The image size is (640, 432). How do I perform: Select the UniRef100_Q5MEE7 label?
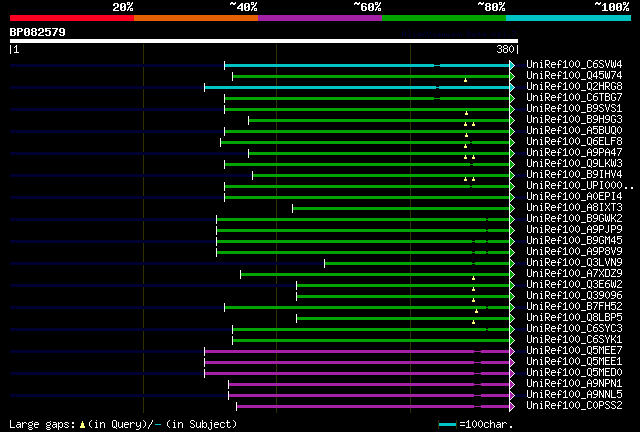tap(574, 351)
